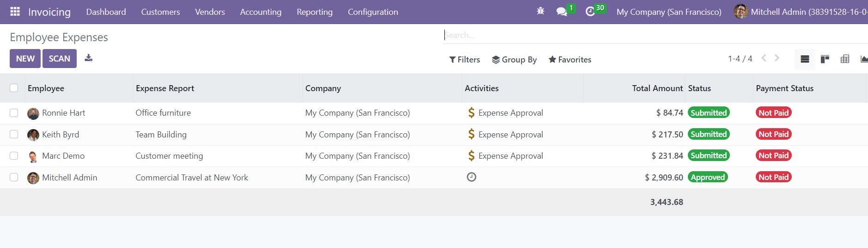Expand the Filters dropdown
Viewport: 868px width, 248px height.
click(x=464, y=60)
